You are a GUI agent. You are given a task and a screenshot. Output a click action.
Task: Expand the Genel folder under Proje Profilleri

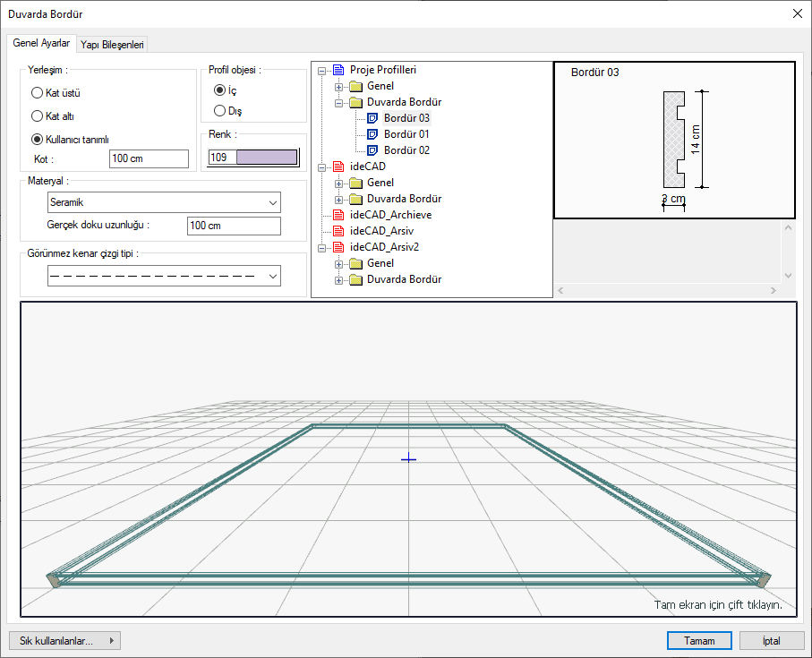point(339,86)
